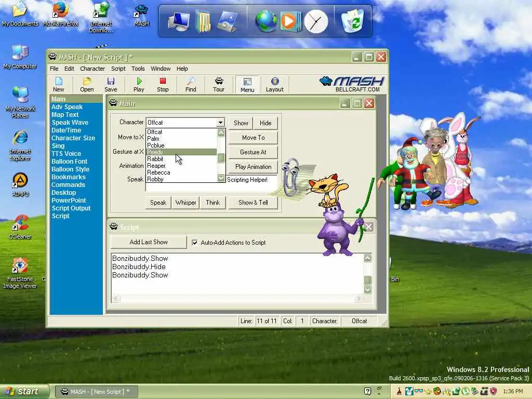Click Add Last Show button
The width and height of the screenshot is (532, 399).
pyautogui.click(x=149, y=242)
